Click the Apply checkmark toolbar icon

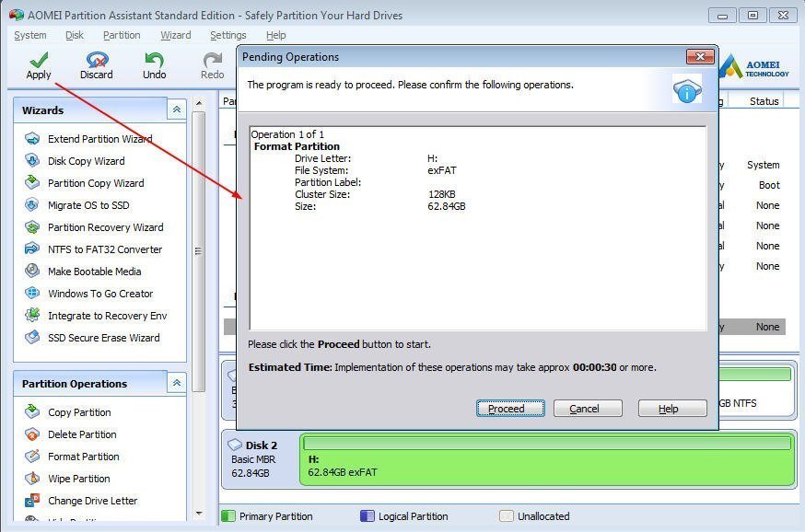click(39, 60)
